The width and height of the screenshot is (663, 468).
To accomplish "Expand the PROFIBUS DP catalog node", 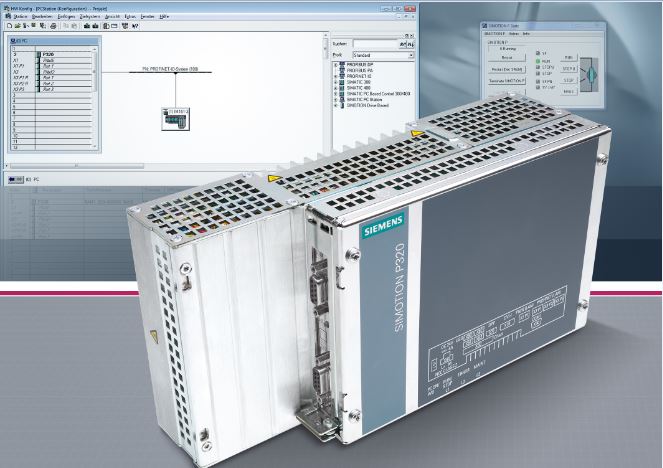I will pos(336,65).
